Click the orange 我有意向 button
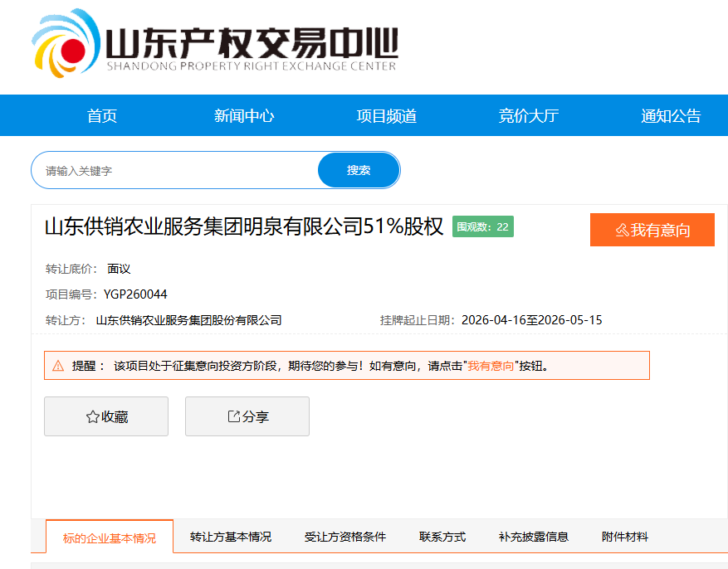The width and height of the screenshot is (728, 569). coord(652,230)
